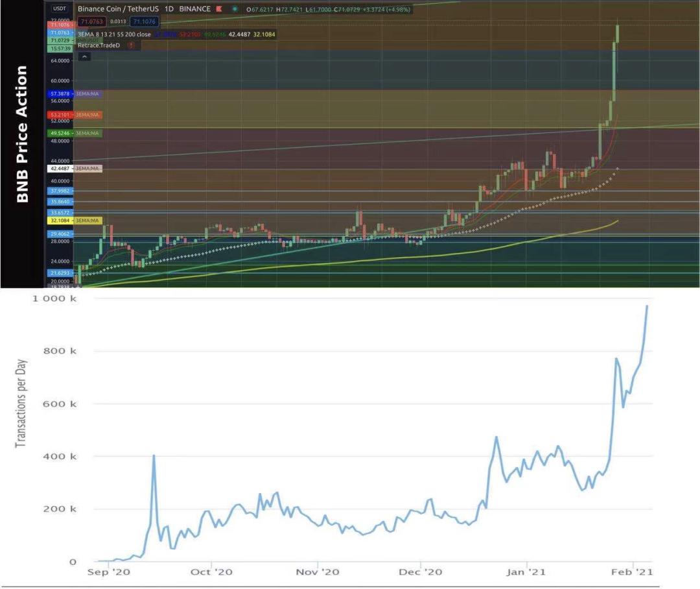700x589 pixels.
Task: Click the Oct '20 x-axis label
Action: click(x=211, y=572)
